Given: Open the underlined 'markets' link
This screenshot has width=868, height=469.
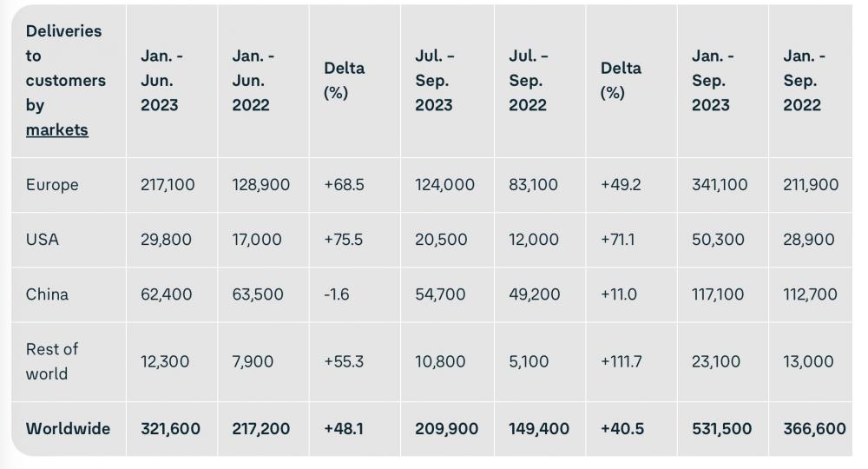Looking at the screenshot, I should tap(57, 129).
